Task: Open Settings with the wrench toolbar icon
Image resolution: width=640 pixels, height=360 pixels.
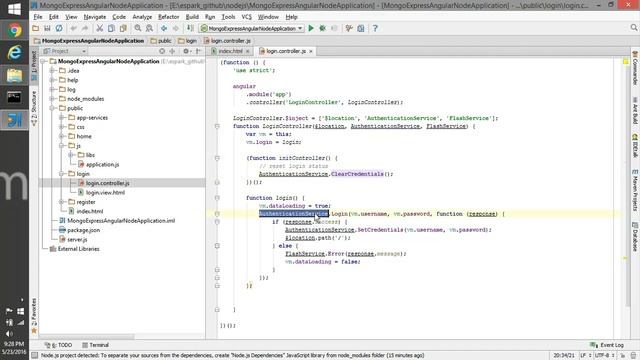Action: click(x=349, y=29)
